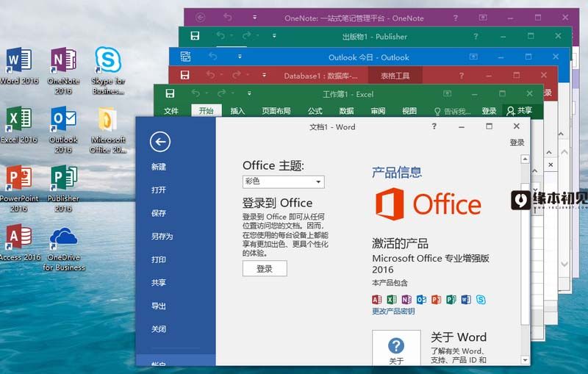
Task: Click the undo arrow in OneNote title bar
Action: [x=228, y=17]
